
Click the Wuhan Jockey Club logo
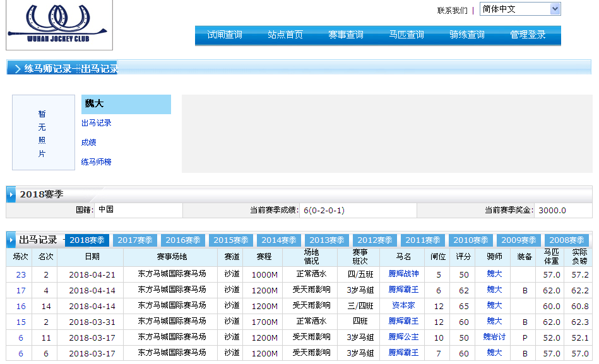(x=59, y=24)
